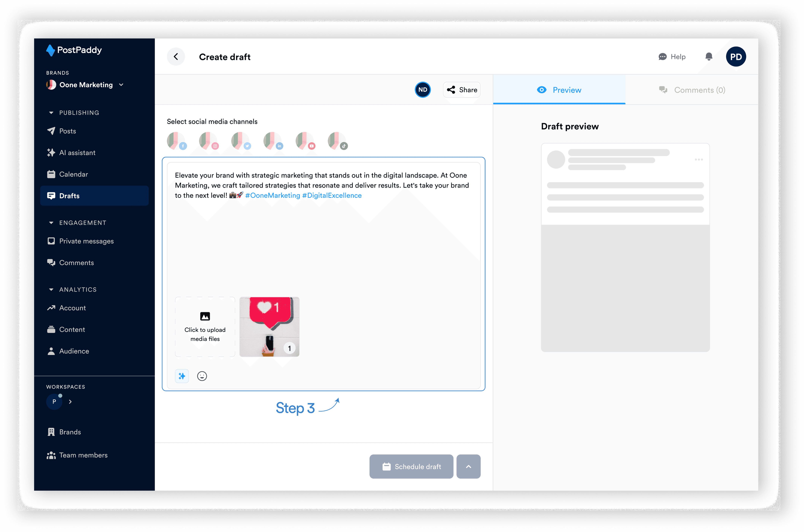The image size is (804, 532).
Task: Expand options arrow beside Schedule draft
Action: [468, 466]
